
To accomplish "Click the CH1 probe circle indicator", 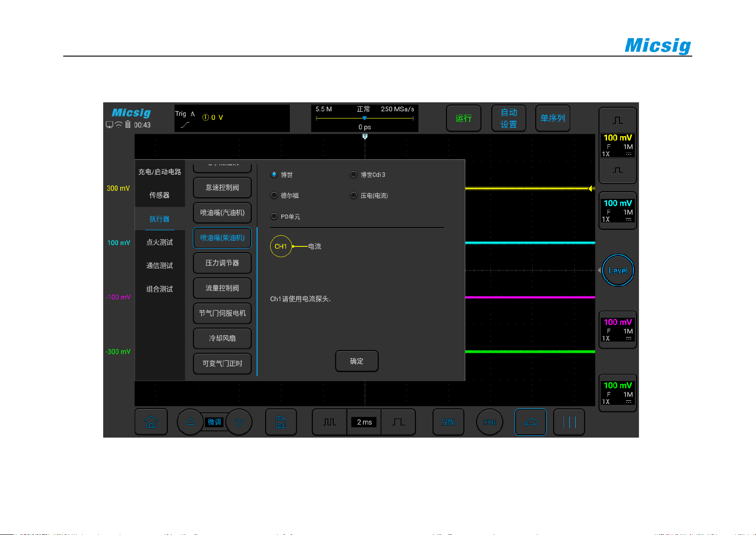I will (x=281, y=246).
